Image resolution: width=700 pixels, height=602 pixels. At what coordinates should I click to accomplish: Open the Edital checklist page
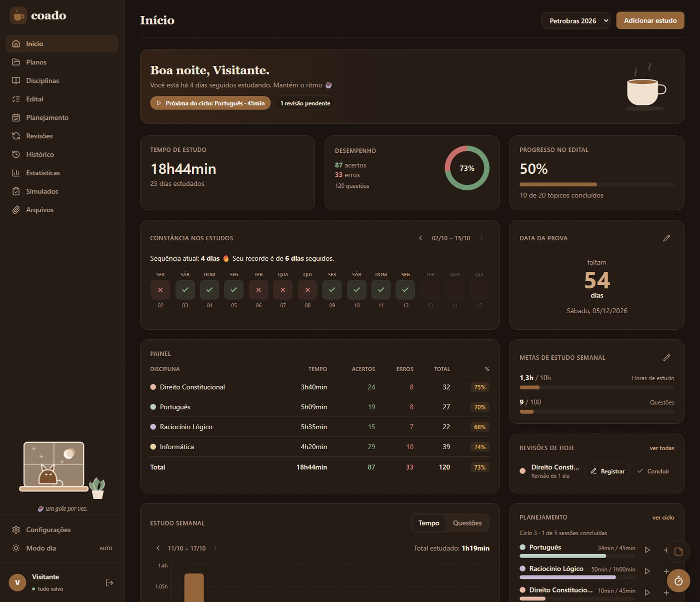(x=62, y=99)
